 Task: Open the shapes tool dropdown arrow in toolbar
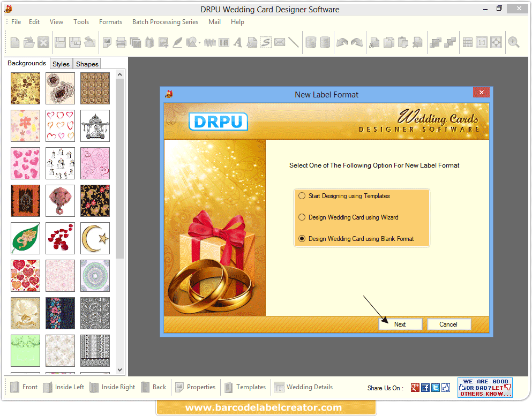pos(199,43)
